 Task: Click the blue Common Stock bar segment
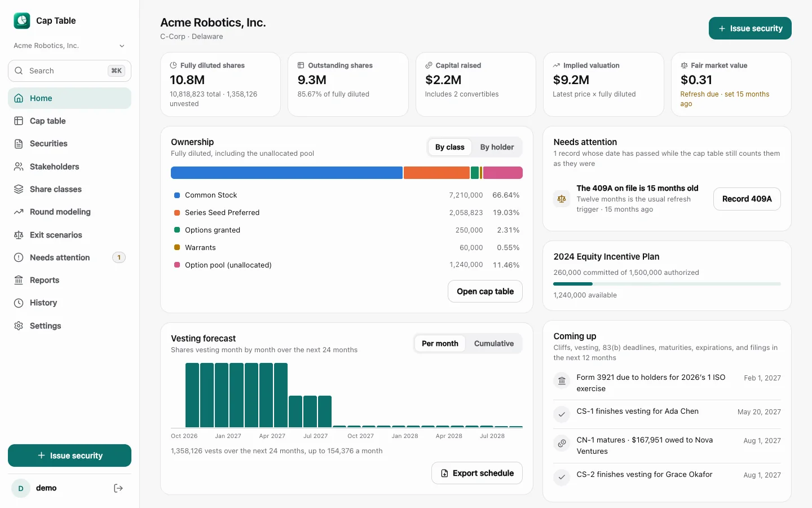click(286, 173)
